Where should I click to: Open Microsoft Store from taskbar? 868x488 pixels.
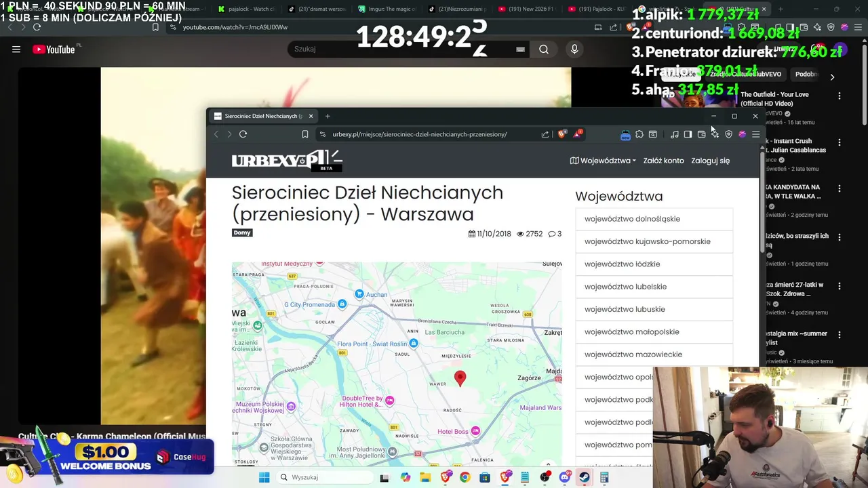click(x=485, y=477)
